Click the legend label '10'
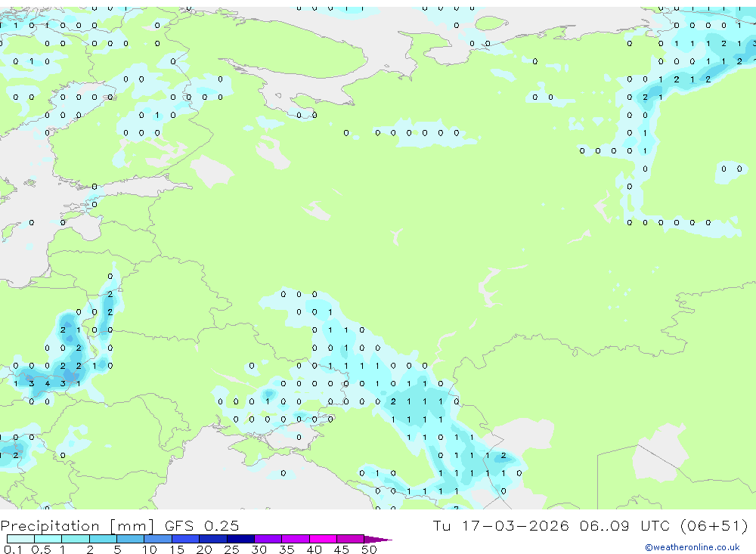This screenshot has width=756, height=554. 150,549
